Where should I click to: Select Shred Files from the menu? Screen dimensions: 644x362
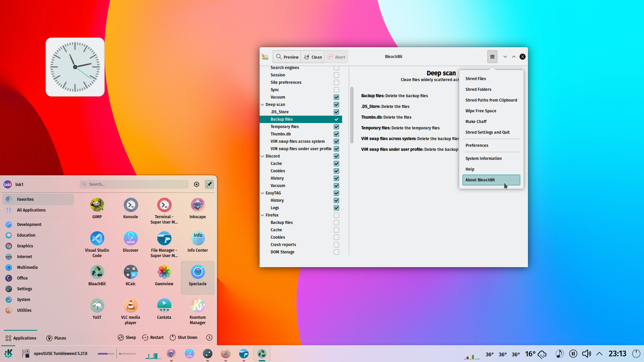pyautogui.click(x=491, y=79)
